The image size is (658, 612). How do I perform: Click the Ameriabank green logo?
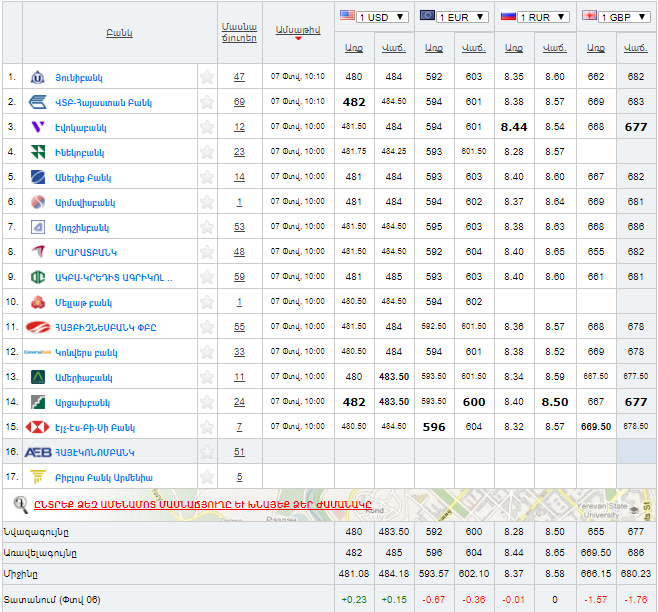38,377
